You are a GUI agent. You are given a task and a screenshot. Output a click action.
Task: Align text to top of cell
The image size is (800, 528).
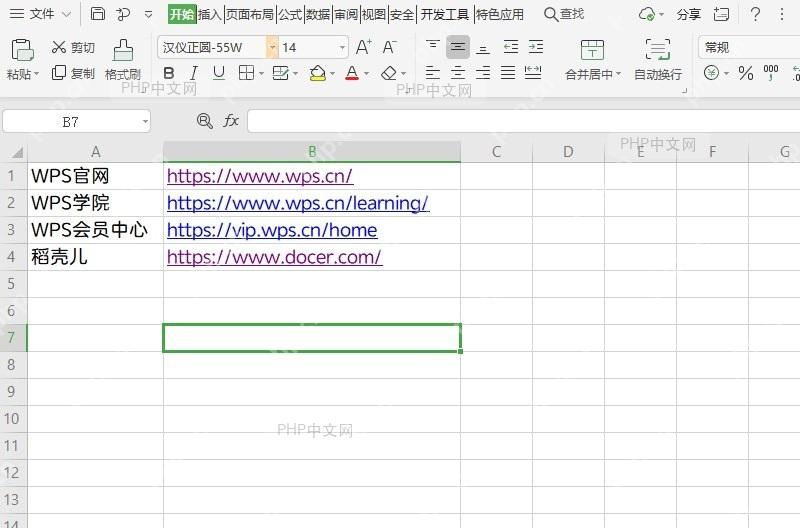point(433,47)
